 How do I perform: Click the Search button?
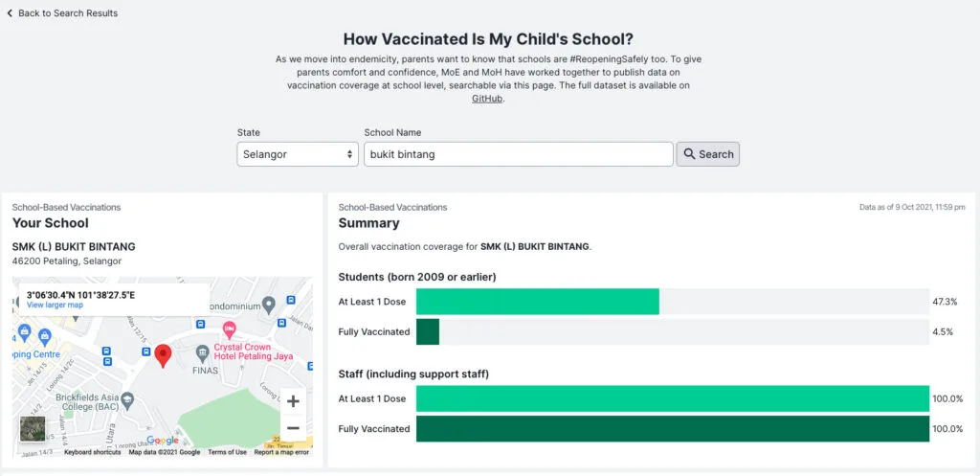(708, 154)
